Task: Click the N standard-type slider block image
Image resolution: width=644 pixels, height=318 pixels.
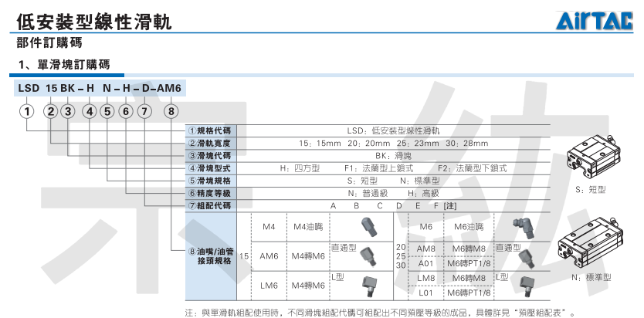Action: click(589, 244)
